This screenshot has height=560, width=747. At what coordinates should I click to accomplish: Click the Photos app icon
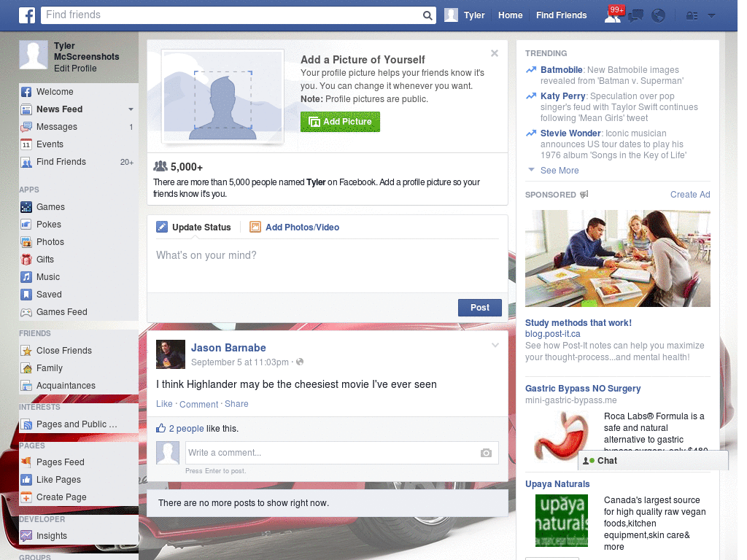click(x=26, y=242)
